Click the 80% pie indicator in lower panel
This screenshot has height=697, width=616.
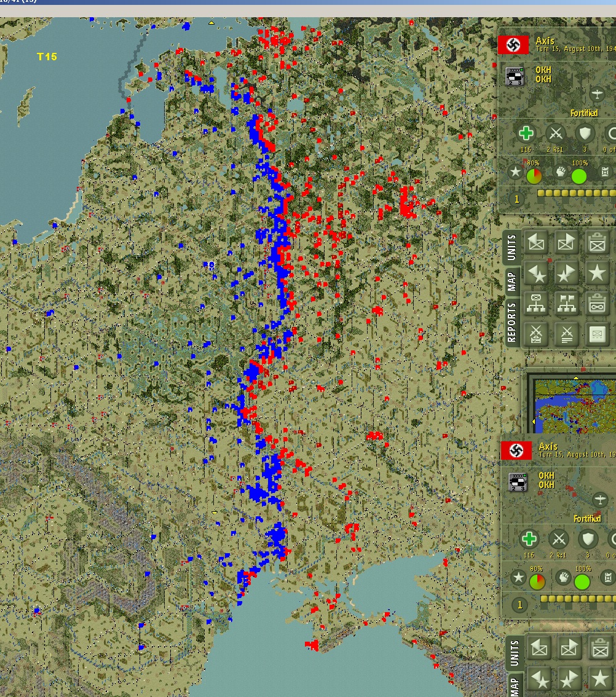click(x=537, y=581)
